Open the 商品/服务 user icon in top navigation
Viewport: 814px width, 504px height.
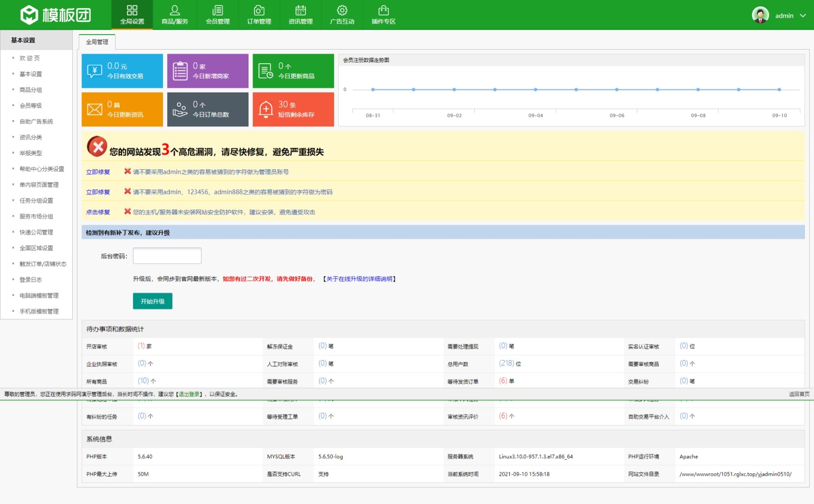(174, 10)
